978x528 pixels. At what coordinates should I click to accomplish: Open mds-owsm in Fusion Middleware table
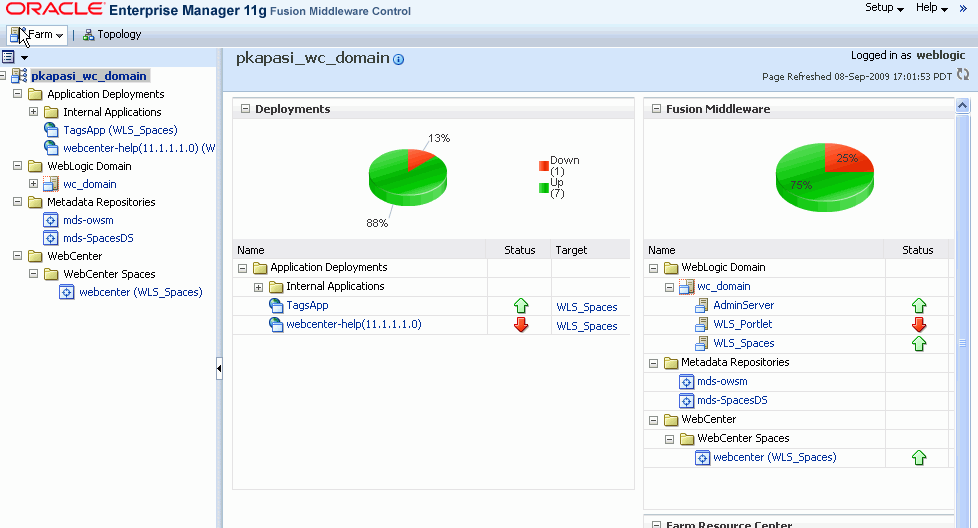[722, 382]
